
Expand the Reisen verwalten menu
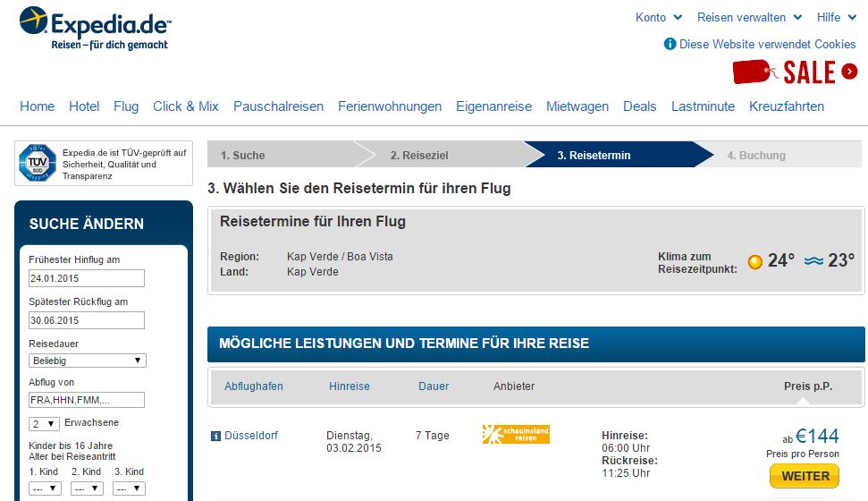(749, 18)
